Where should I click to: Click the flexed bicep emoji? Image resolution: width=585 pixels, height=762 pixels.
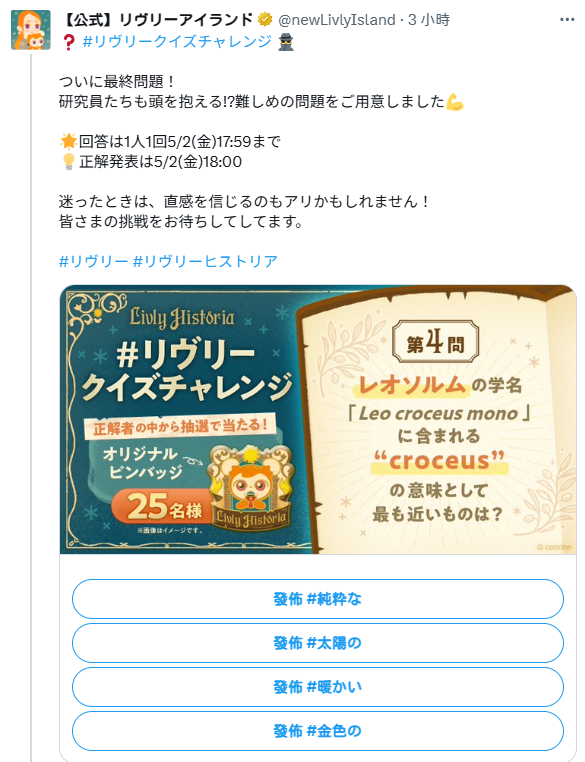[x=455, y=102]
